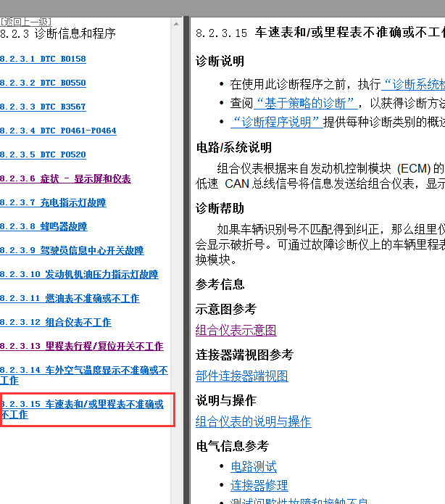Open 8.2.3.4 DTC P0461-P0464 link
Image resolution: width=445 pixels, height=504 pixels.
pyautogui.click(x=58, y=131)
